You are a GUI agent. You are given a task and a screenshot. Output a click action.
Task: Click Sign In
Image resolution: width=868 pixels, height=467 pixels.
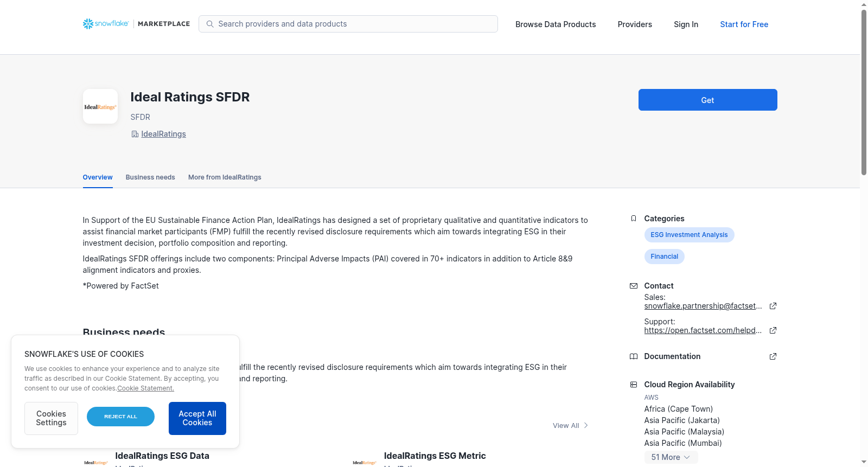point(686,24)
